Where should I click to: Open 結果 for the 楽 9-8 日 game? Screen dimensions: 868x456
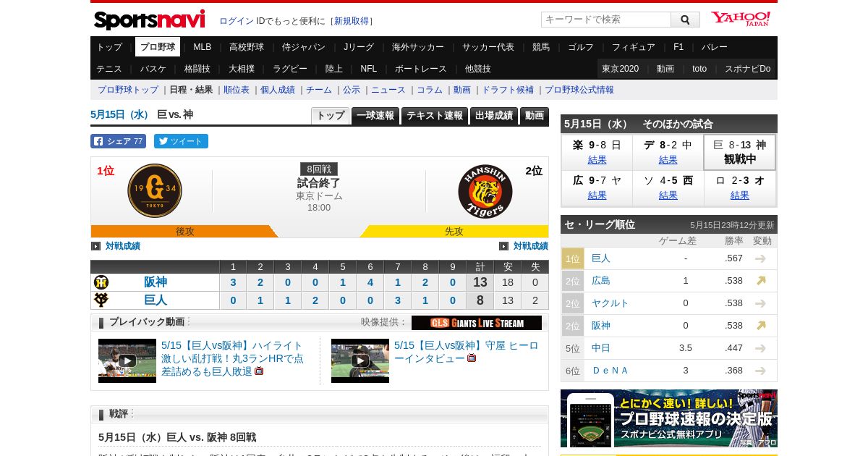(x=597, y=160)
